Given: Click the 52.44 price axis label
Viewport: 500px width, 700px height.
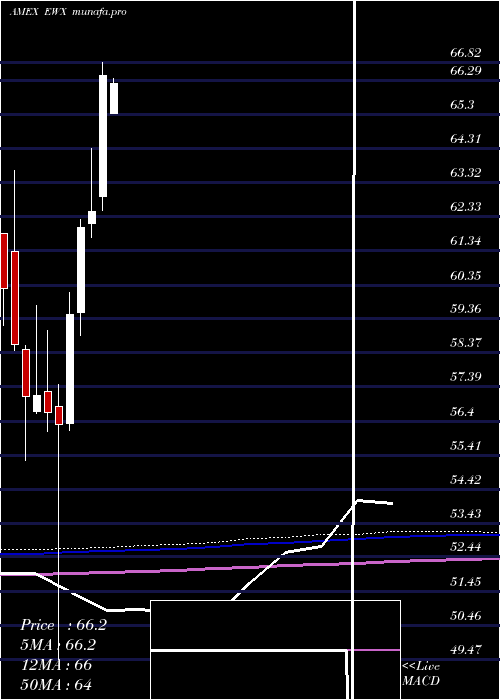Looking at the screenshot, I should [x=466, y=547].
